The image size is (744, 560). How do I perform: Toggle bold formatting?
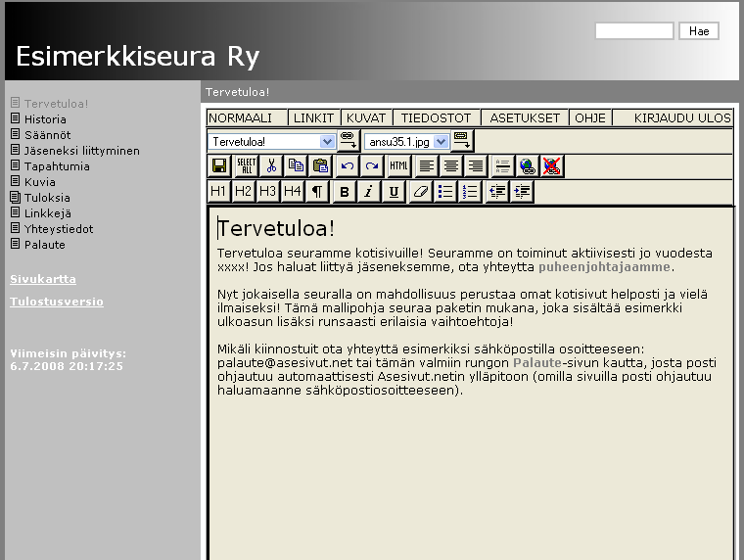(344, 192)
